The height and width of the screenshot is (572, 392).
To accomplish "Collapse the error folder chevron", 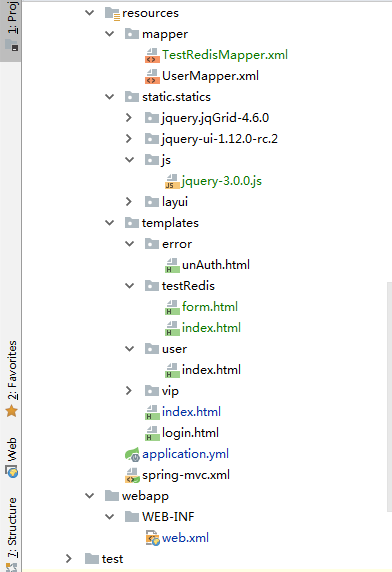I will [129, 244].
